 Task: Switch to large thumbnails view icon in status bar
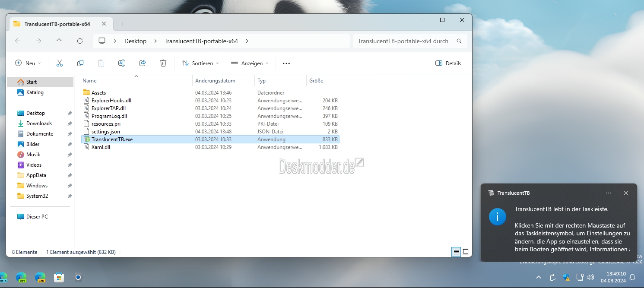[466, 252]
